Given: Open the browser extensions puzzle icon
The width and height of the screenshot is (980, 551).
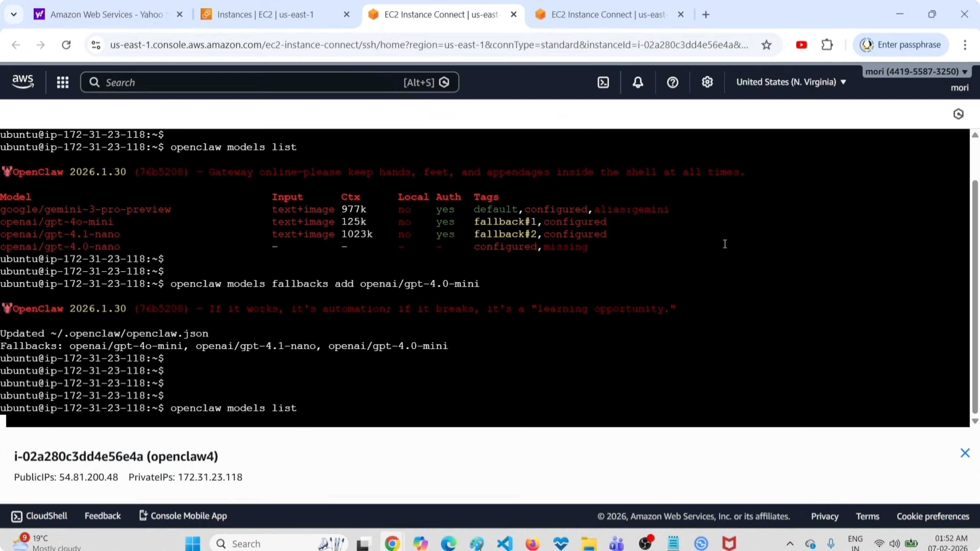Looking at the screenshot, I should tap(827, 45).
